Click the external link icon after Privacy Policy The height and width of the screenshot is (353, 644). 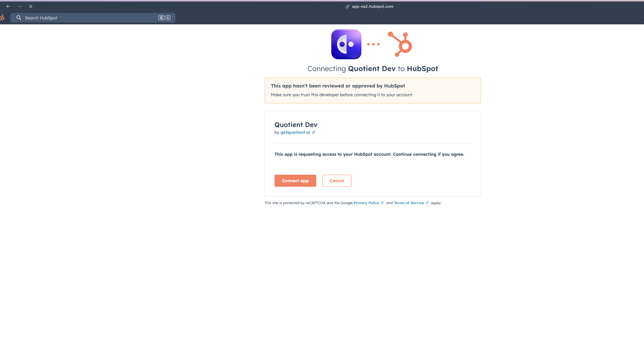382,203
